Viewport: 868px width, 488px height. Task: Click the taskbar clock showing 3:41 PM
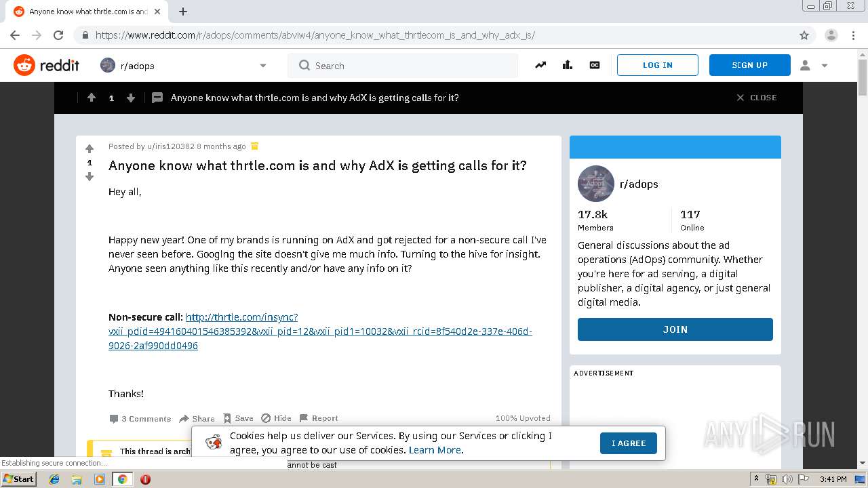833,479
